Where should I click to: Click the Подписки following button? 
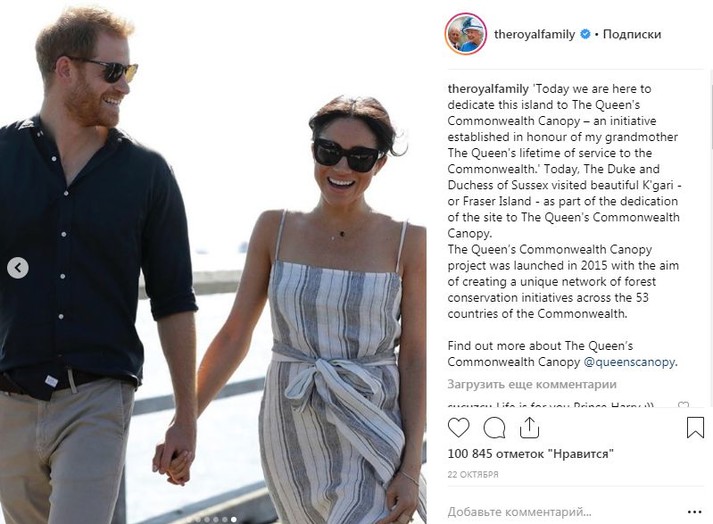tap(632, 34)
